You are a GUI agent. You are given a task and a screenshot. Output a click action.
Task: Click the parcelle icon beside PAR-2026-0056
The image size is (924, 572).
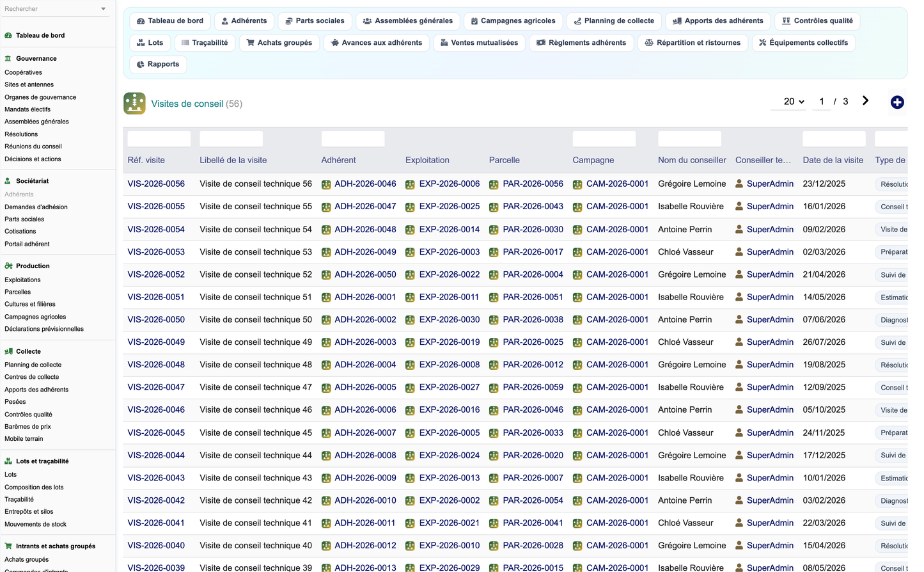pyautogui.click(x=494, y=184)
